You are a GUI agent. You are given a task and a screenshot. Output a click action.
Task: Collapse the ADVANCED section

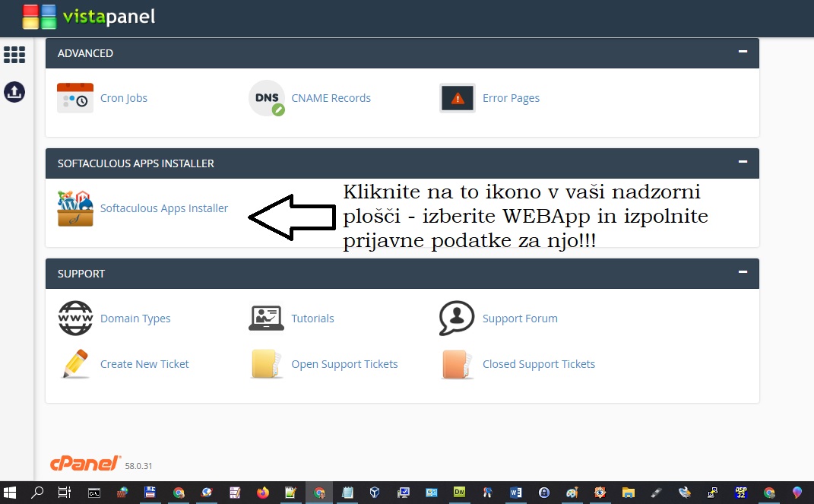(743, 52)
